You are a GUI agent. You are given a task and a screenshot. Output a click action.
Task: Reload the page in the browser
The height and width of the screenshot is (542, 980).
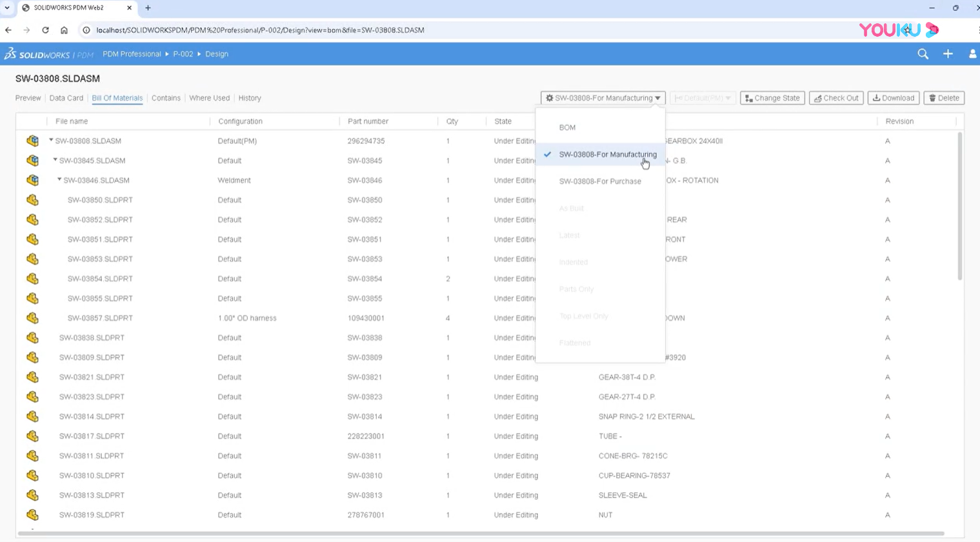(45, 30)
